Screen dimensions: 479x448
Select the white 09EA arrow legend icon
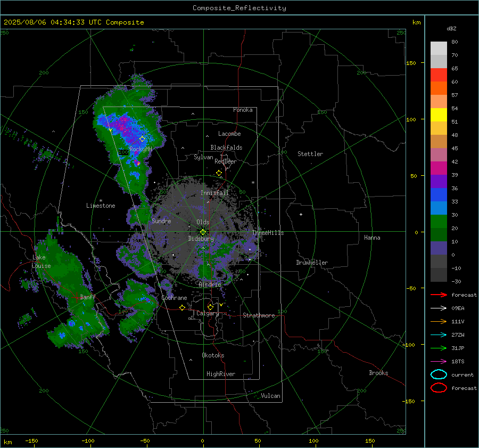point(439,308)
